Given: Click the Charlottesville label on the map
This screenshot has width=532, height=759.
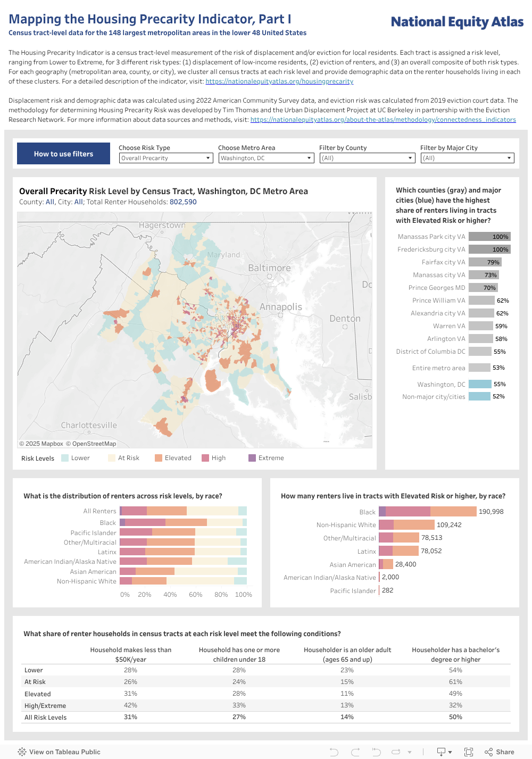Looking at the screenshot, I should pyautogui.click(x=89, y=426).
